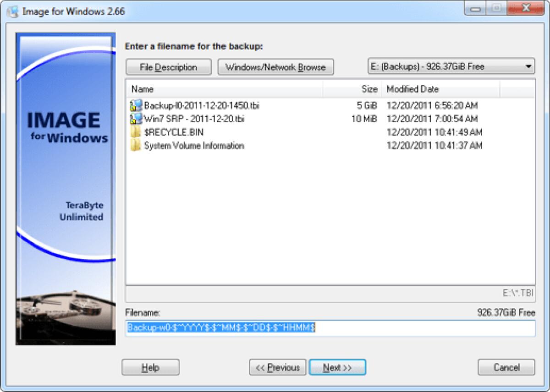The width and height of the screenshot is (550, 392).
Task: Go back with the Previous button
Action: [277, 367]
